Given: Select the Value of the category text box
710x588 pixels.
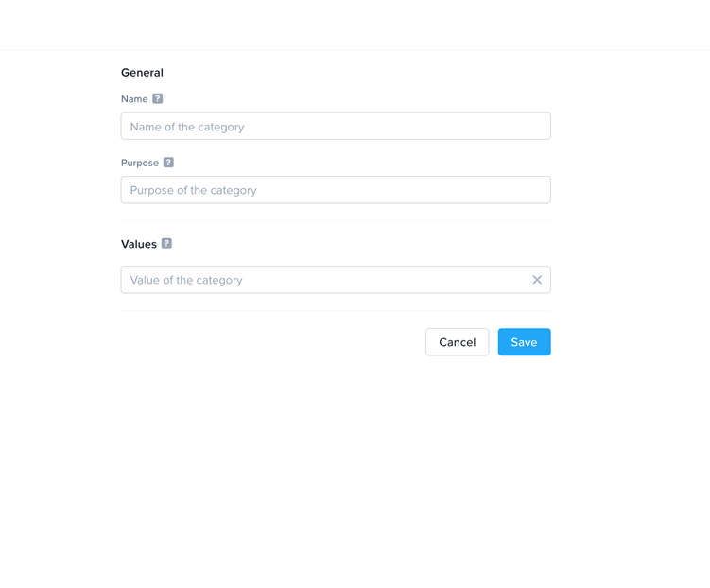Looking at the screenshot, I should tap(321, 280).
